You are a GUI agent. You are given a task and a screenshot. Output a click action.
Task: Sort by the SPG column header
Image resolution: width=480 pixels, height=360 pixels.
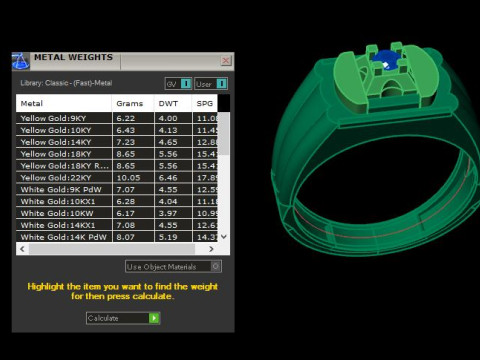205,103
